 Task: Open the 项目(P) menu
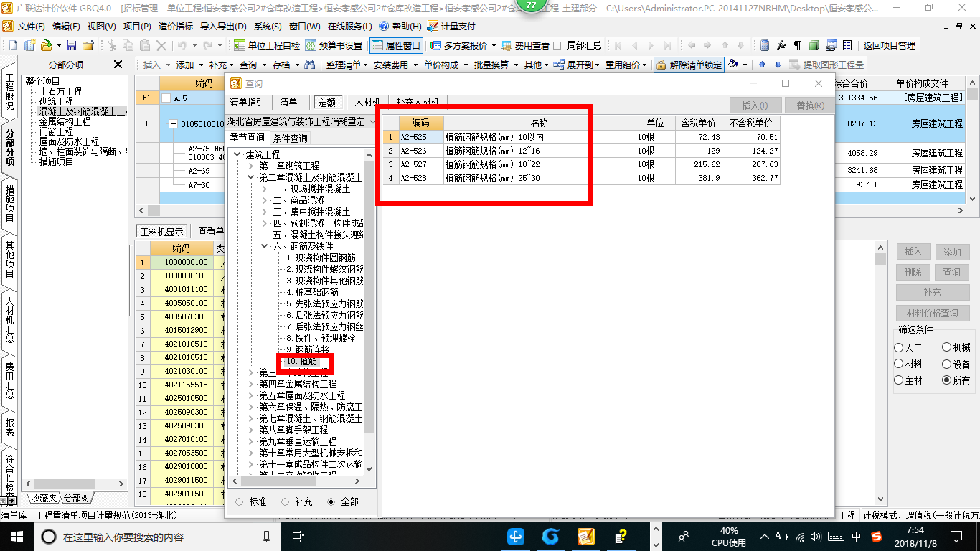[x=137, y=26]
